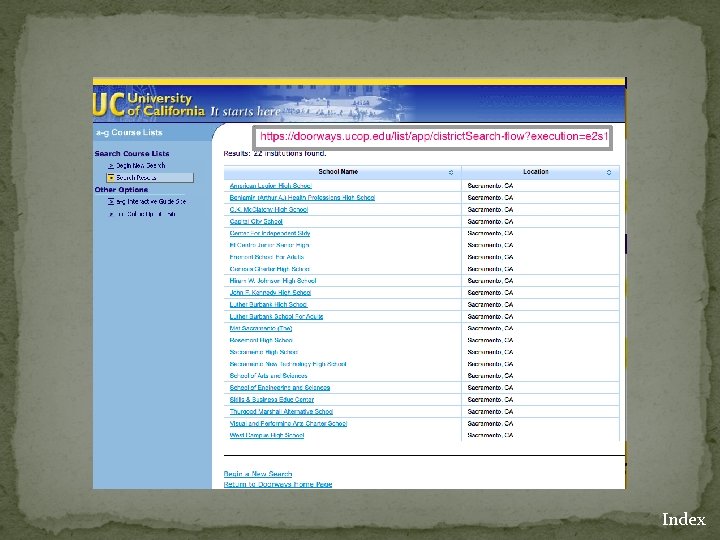Click the Results: 22 institutions found text
This screenshot has width=720, height=540.
click(275, 153)
